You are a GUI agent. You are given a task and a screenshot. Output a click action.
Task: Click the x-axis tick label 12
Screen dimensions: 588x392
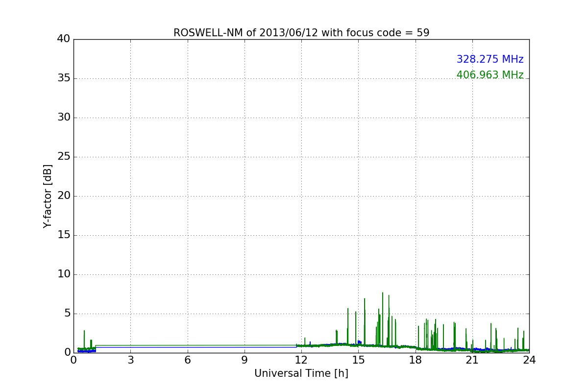click(x=301, y=360)
